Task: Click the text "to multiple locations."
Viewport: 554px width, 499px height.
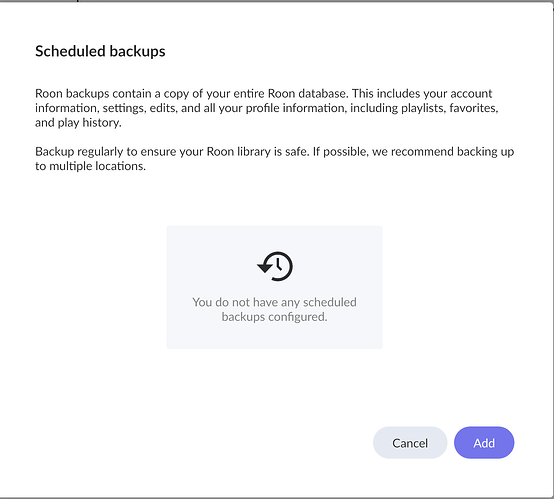Action: pyautogui.click(x=90, y=166)
